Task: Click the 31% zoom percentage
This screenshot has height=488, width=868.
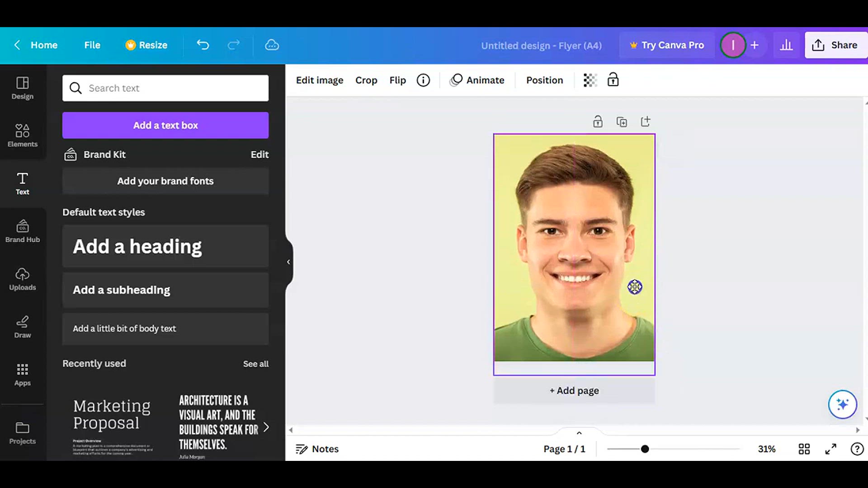Action: pos(767,449)
